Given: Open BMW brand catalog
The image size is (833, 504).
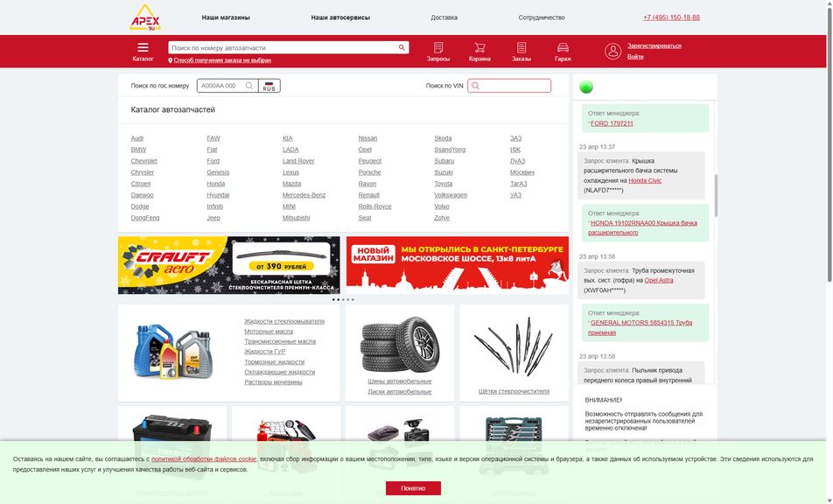Looking at the screenshot, I should [138, 150].
